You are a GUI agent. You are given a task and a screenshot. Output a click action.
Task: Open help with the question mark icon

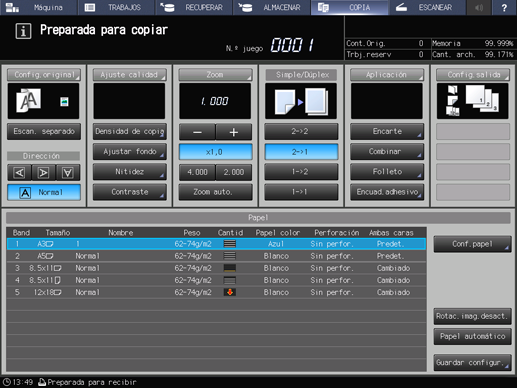pyautogui.click(x=504, y=7)
